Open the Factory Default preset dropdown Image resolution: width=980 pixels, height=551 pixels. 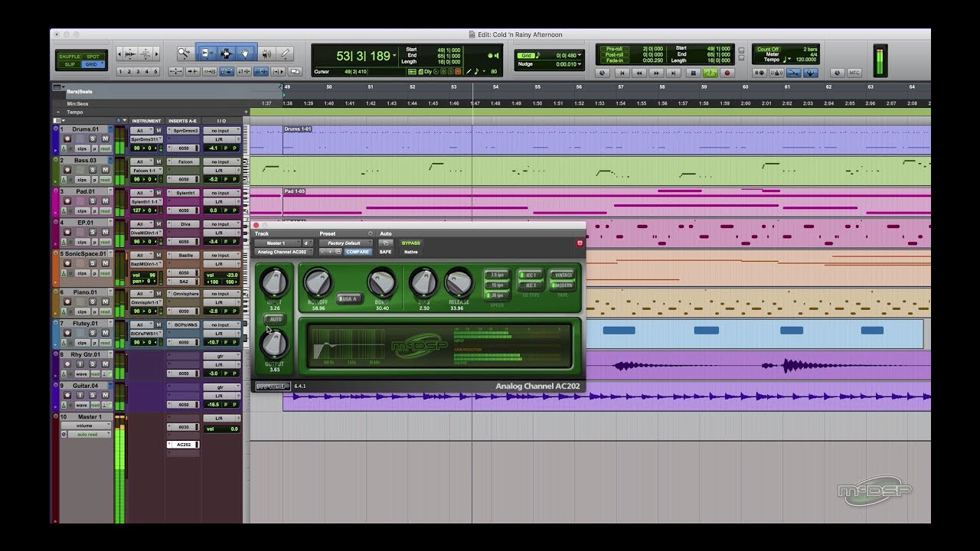345,243
